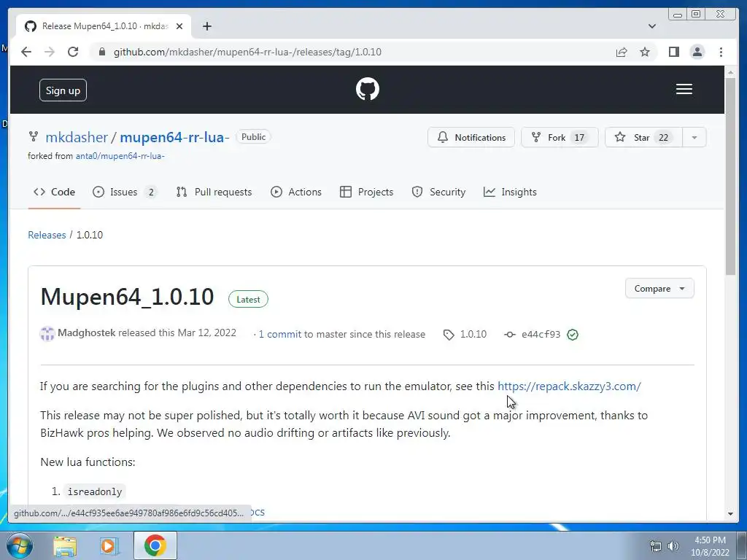Click the GitHub Octocat logo in header
Image resolution: width=747 pixels, height=560 pixels.
pos(368,89)
